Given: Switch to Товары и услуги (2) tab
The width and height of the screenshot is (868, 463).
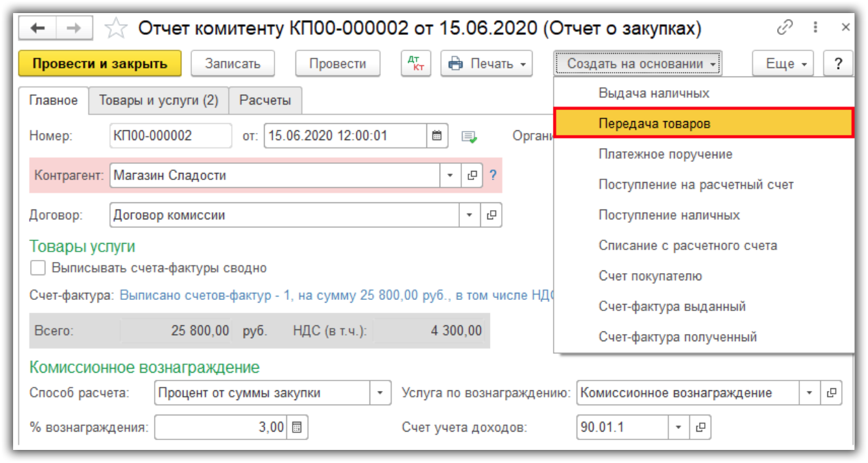Looking at the screenshot, I should pos(159,100).
